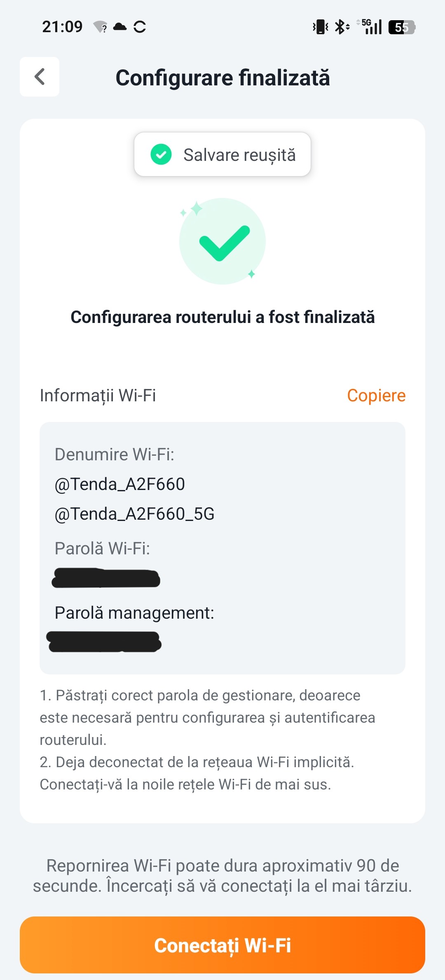The height and width of the screenshot is (980, 445).
Task: Tap the cloud icon in the status bar
Action: click(120, 27)
